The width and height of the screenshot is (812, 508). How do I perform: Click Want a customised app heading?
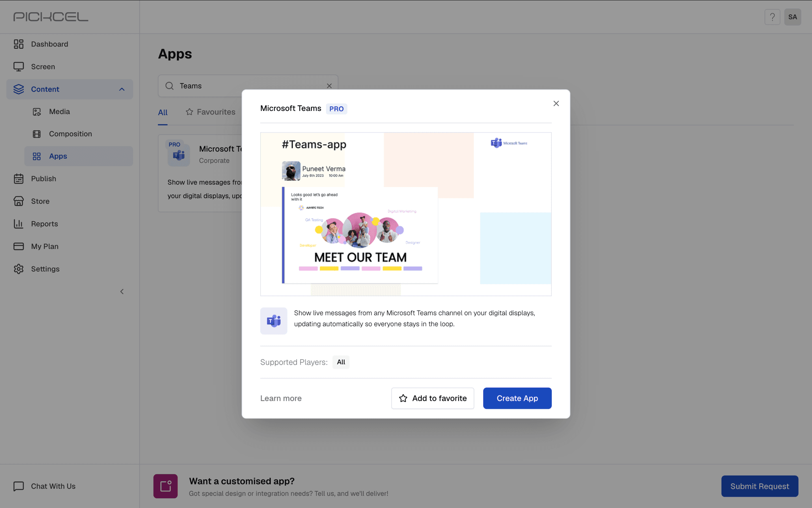[x=242, y=481]
